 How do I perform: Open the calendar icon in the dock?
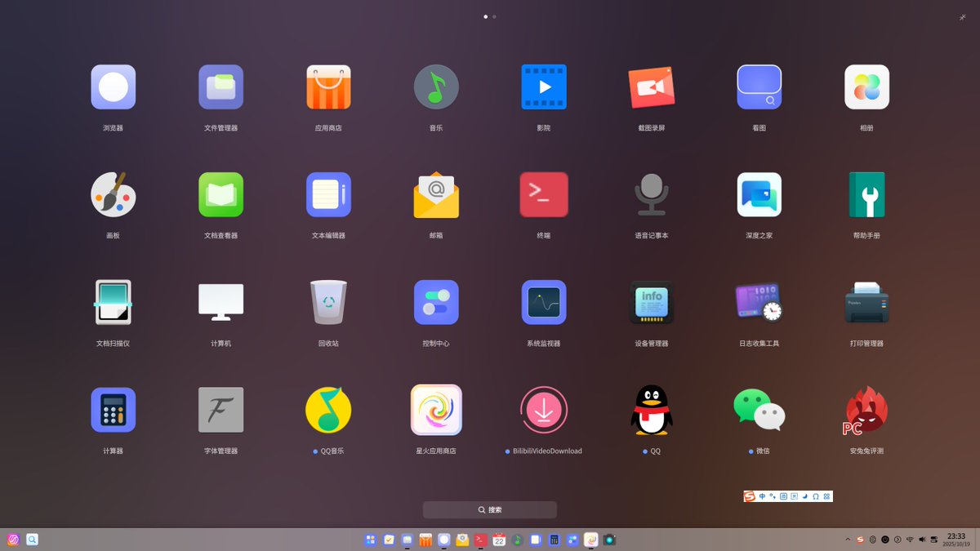point(499,540)
